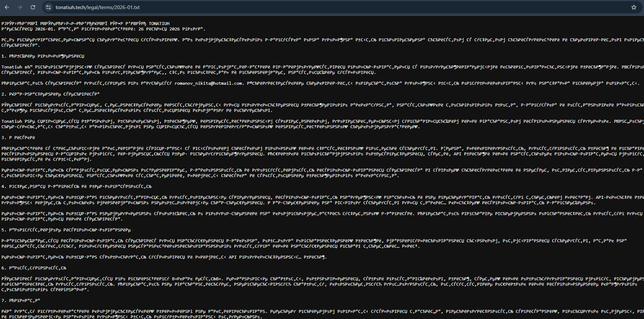The width and height of the screenshot is (644, 319).
Task: Click the section heading numbered 2.
Action: (51, 94)
